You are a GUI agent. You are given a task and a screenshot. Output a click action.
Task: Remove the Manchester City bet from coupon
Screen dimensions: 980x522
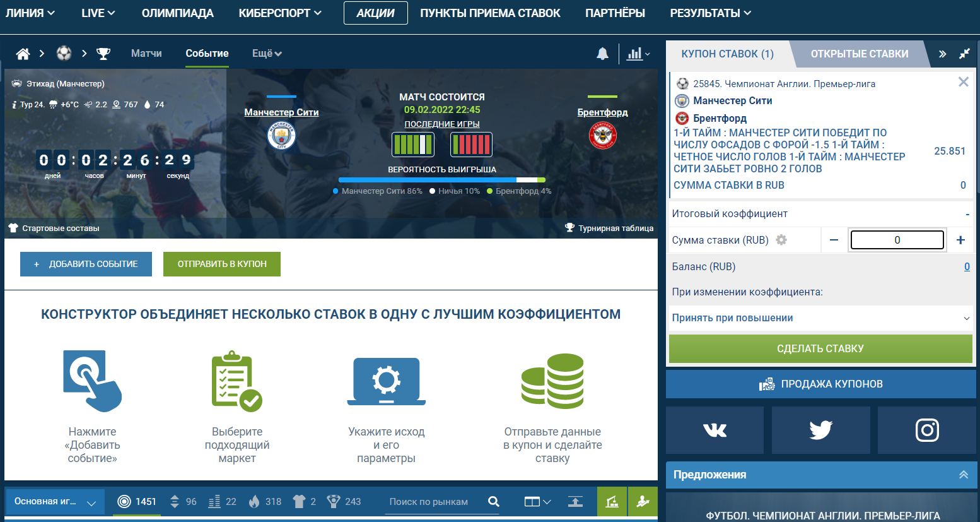[x=963, y=82]
